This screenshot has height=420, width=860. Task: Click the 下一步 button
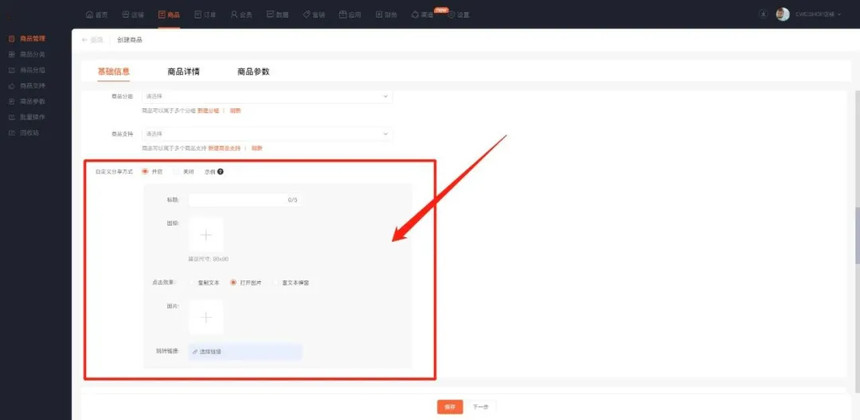coord(481,407)
